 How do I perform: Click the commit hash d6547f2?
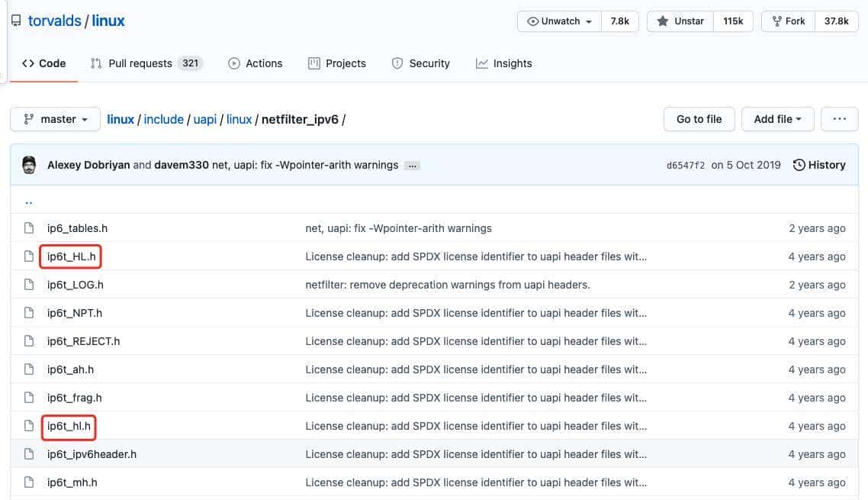coord(685,165)
